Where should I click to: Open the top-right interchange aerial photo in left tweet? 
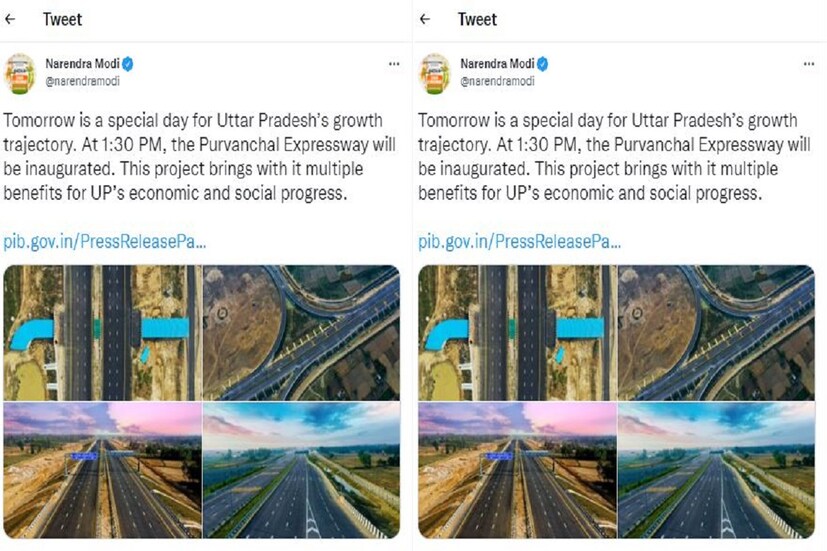[301, 332]
